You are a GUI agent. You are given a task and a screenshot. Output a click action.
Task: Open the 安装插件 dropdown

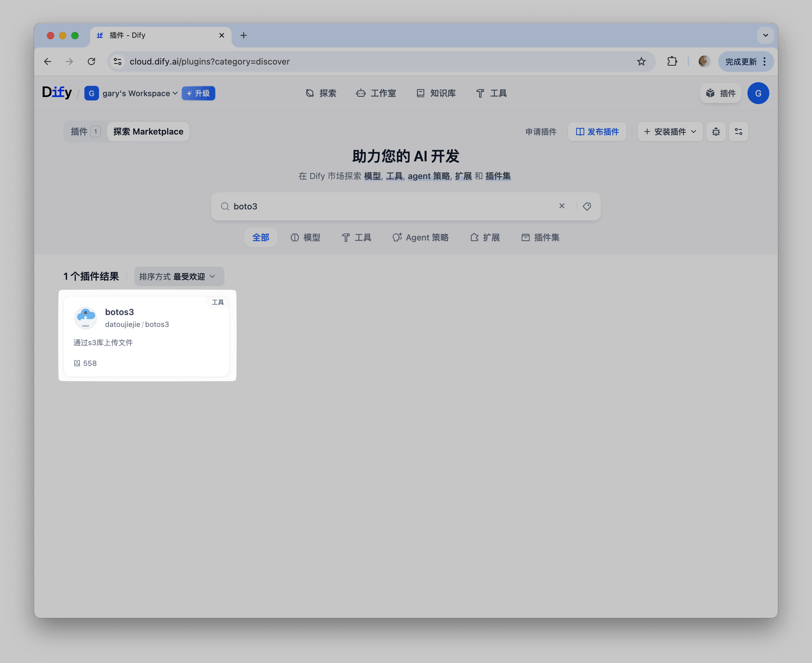pos(670,132)
